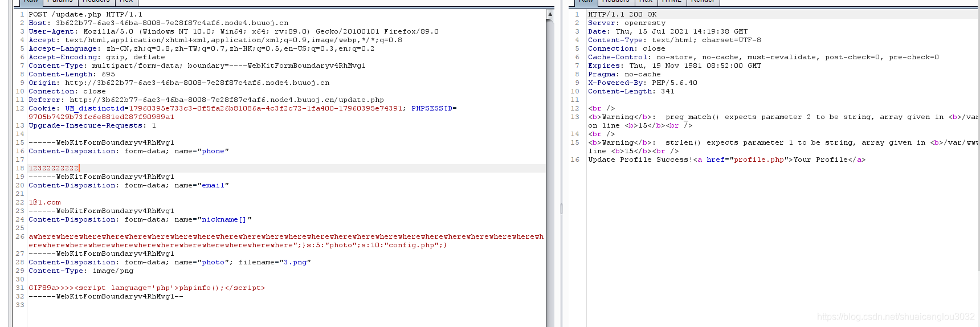
Task: Click the Cookie header with UM_distinctid
Action: click(243, 108)
